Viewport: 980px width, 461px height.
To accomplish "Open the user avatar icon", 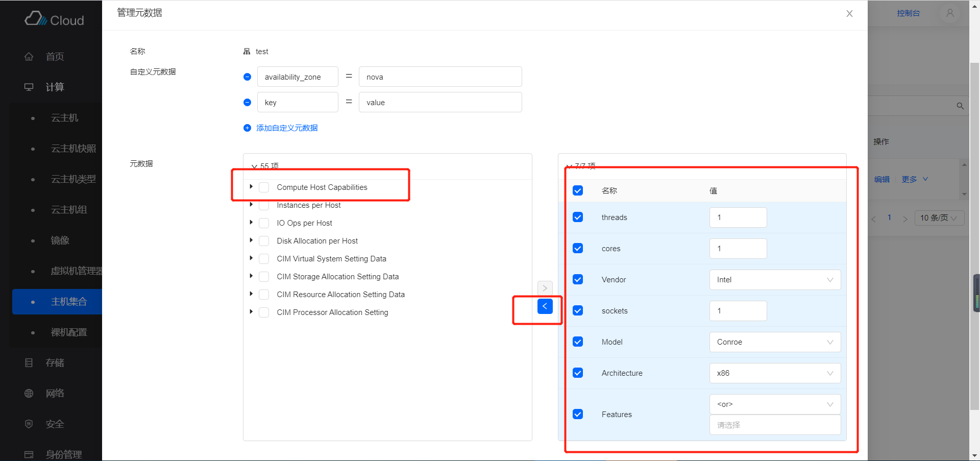I will coord(949,13).
